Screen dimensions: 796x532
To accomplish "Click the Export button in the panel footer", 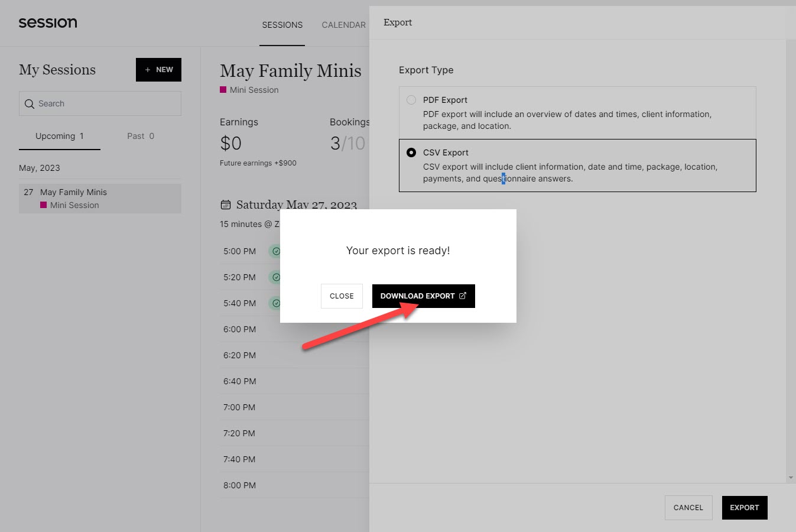I will coord(745,508).
